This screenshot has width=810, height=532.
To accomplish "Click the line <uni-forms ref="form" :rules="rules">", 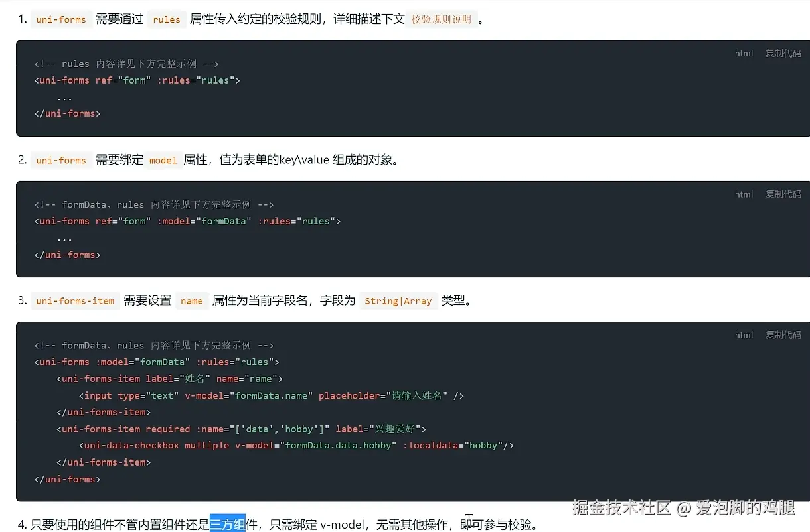I will [137, 80].
